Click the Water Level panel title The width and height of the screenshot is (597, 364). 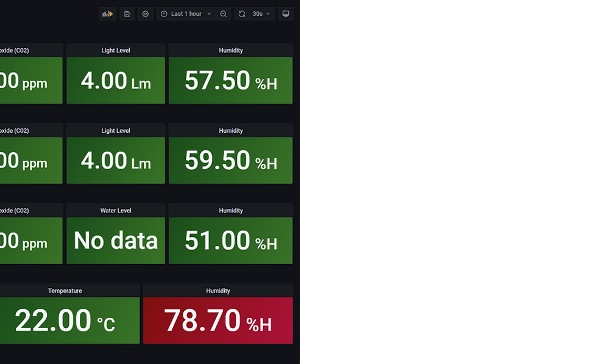coord(116,211)
